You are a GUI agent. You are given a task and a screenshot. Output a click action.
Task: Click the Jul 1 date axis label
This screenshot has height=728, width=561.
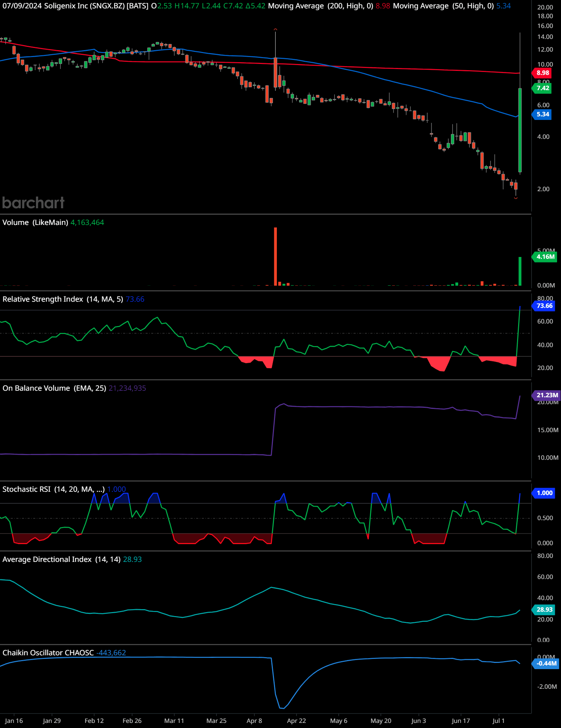tap(499, 721)
